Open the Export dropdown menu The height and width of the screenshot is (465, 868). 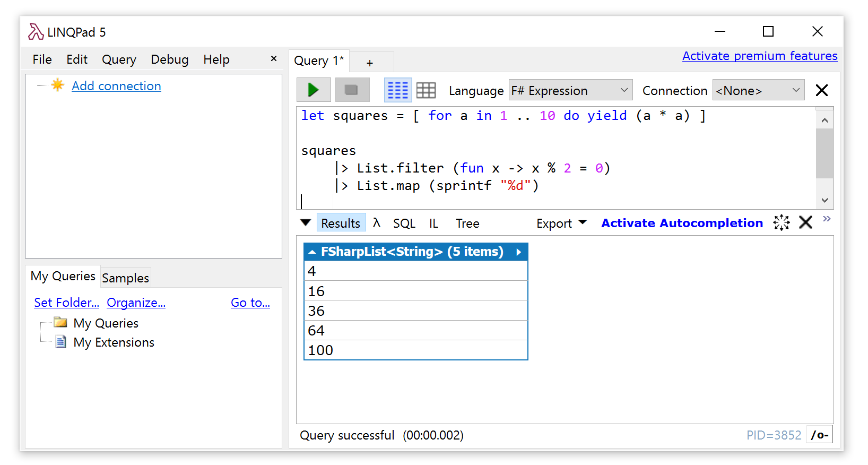tap(561, 223)
